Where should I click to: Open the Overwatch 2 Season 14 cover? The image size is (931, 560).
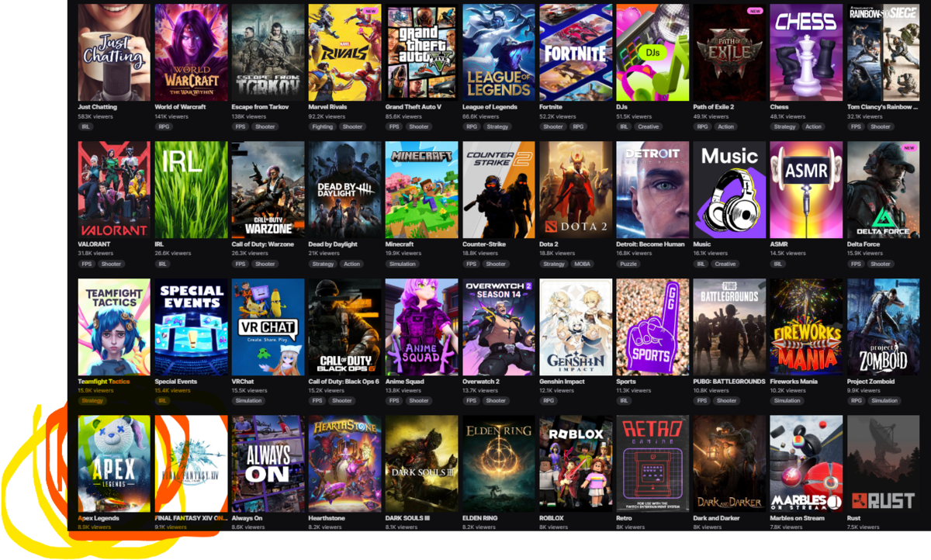point(499,327)
